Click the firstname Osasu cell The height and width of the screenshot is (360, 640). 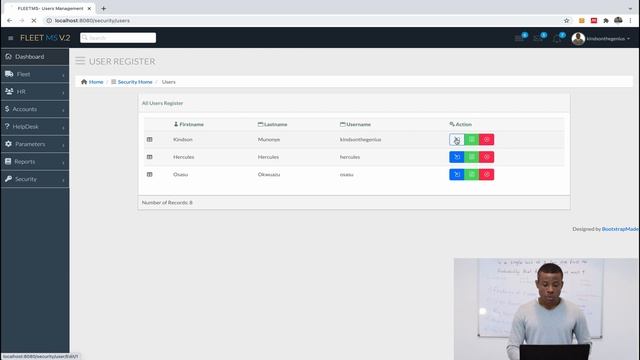[x=180, y=175]
